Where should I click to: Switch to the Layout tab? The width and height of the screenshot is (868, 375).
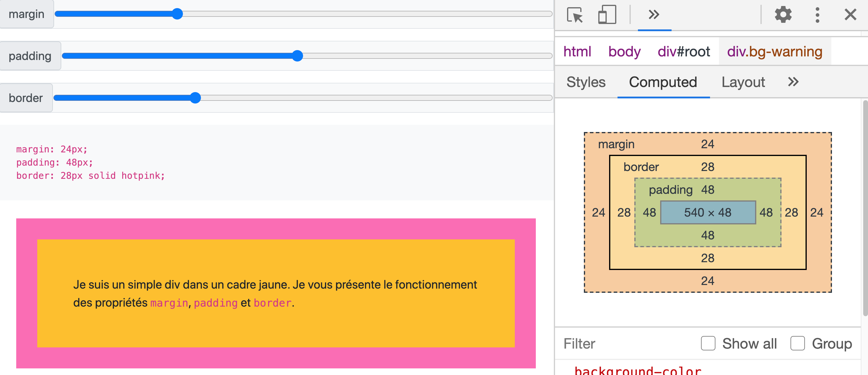743,82
